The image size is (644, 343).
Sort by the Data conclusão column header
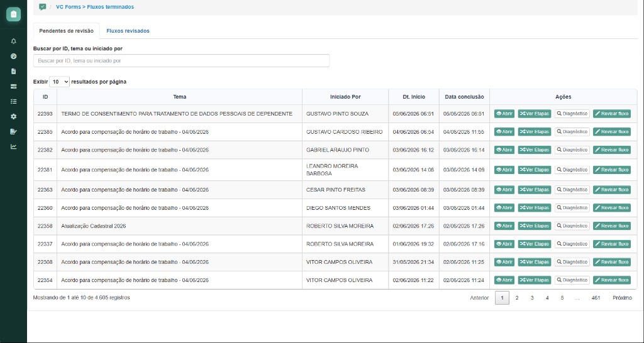[464, 97]
